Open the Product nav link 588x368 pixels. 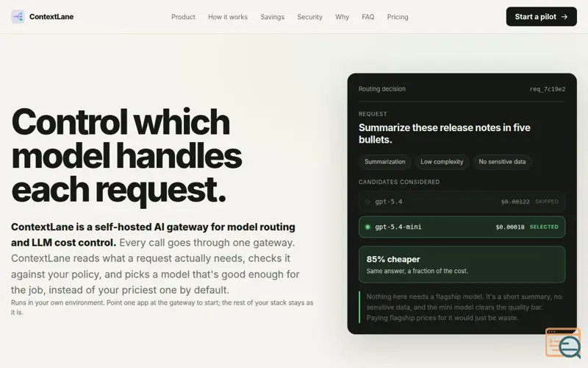(x=183, y=17)
